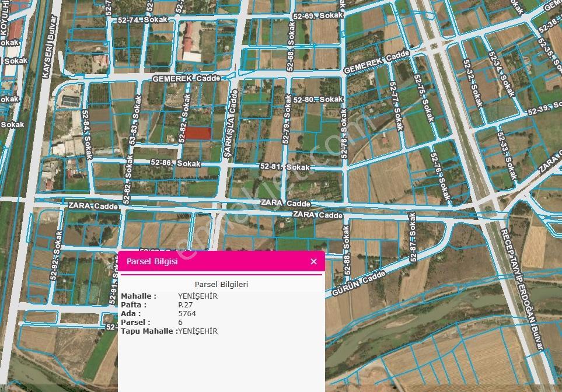Select the Ada value 5764
This screenshot has height=392, width=562.
pos(187,313)
